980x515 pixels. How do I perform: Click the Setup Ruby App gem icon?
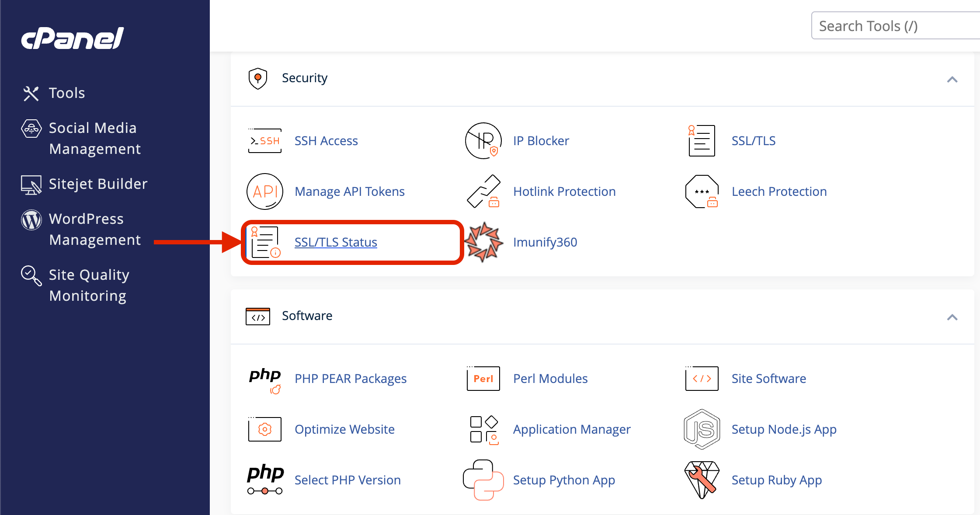(702, 480)
